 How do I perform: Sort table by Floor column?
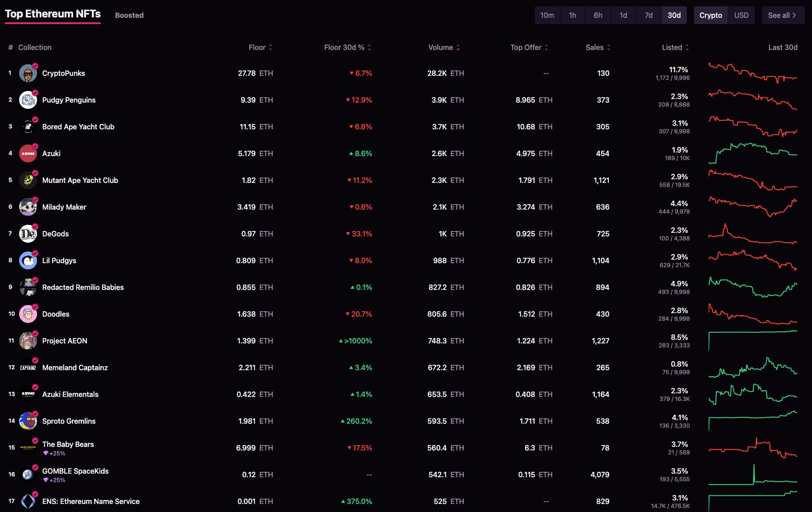click(260, 47)
